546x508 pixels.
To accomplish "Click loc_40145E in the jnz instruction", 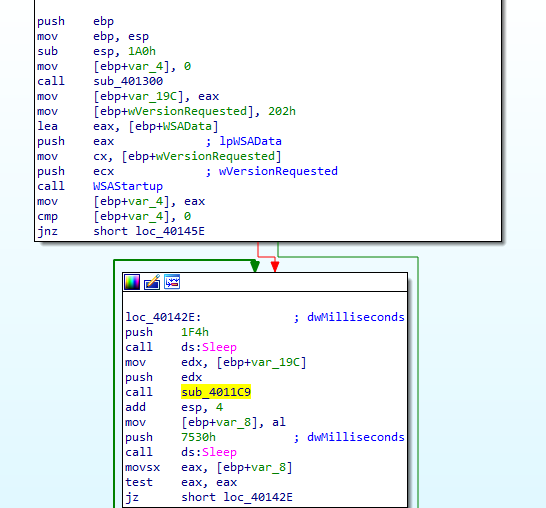I will click(x=170, y=231).
